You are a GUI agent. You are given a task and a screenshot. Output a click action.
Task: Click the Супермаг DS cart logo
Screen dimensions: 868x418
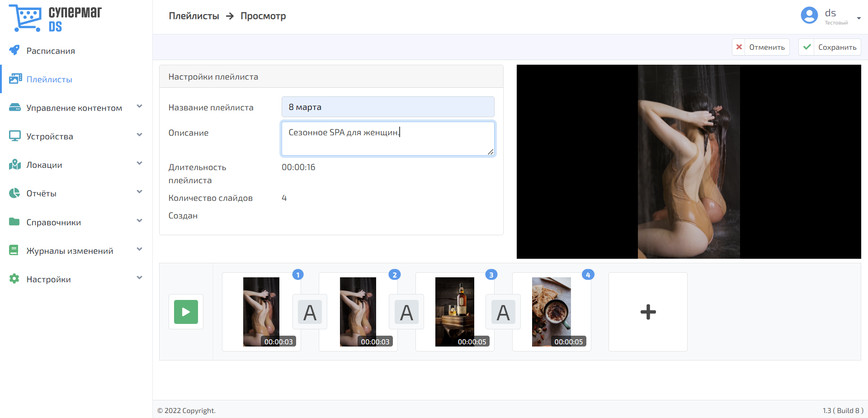pos(25,18)
